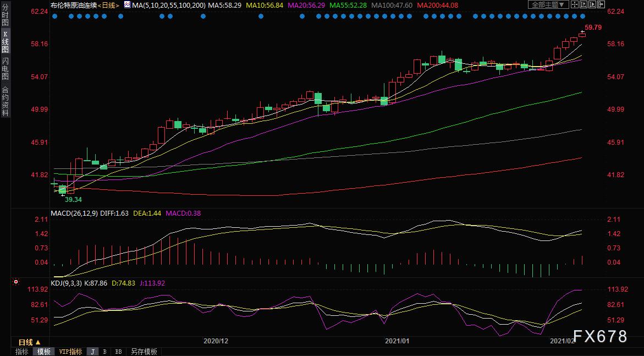Toggle the BB template button
644x356 pixels.
[x=118, y=352]
